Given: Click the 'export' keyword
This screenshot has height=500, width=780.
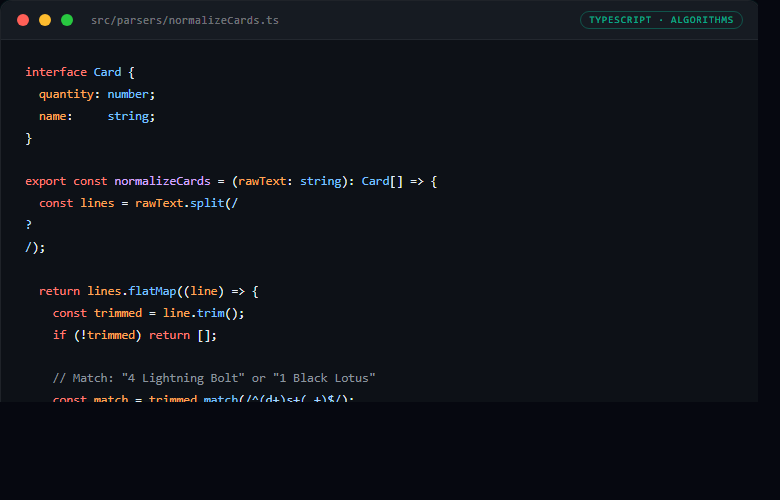Looking at the screenshot, I should (x=46, y=181).
